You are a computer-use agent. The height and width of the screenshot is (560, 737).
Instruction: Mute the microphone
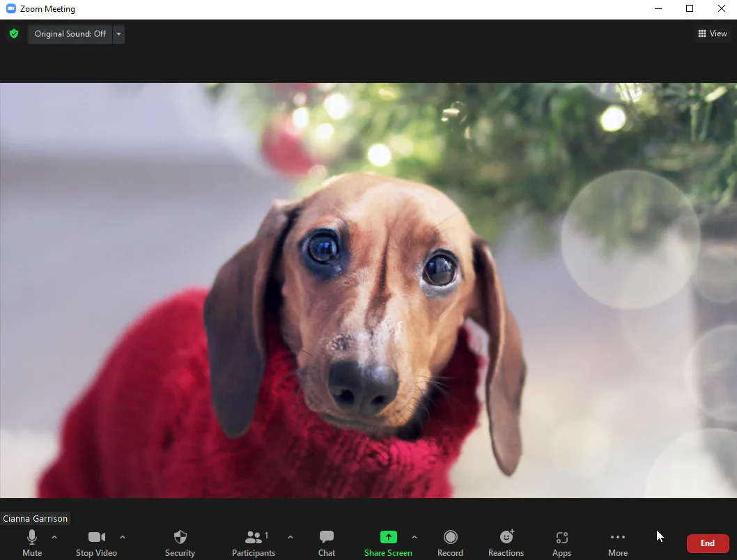tap(32, 543)
